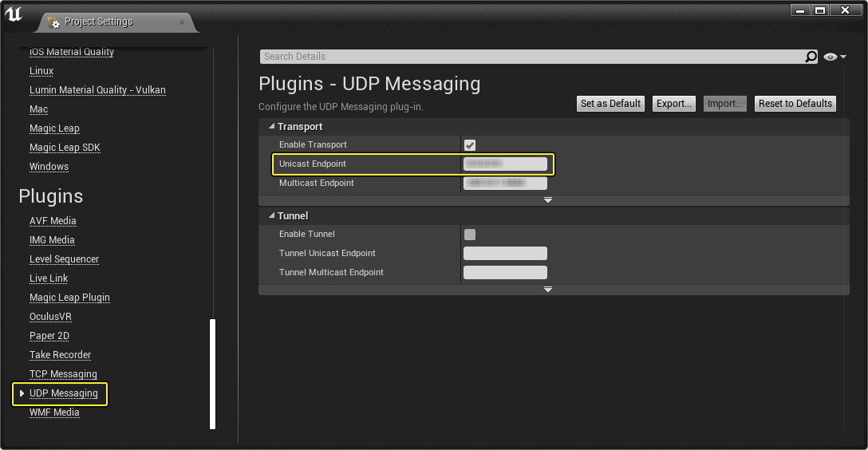
Task: Open the eye view options dropdown
Action: pyautogui.click(x=834, y=57)
